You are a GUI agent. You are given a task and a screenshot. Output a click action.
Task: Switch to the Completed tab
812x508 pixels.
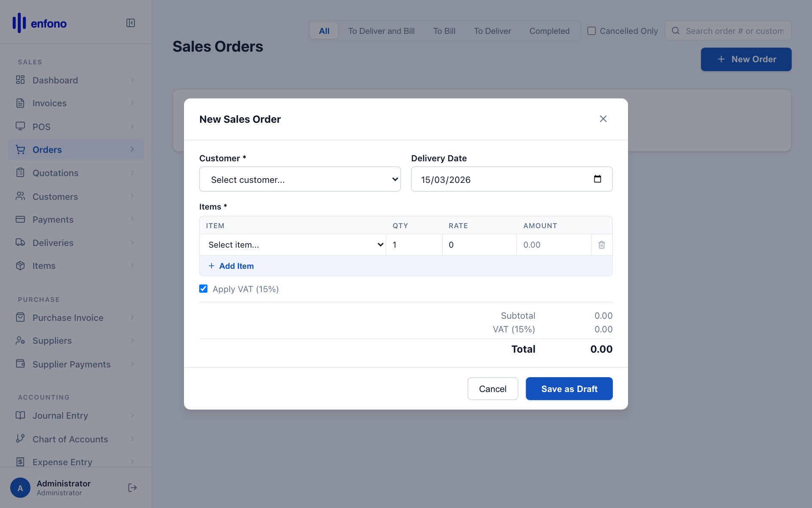point(549,30)
